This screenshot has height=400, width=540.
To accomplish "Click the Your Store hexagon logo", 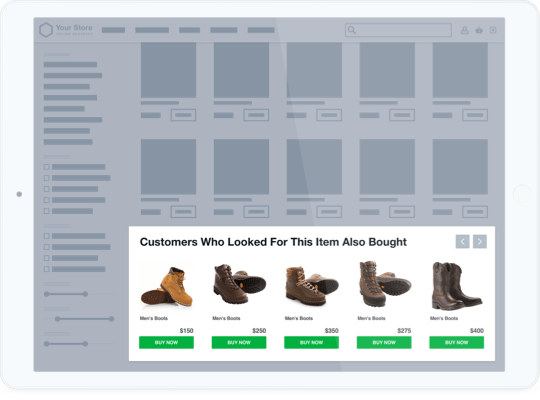I will click(x=46, y=30).
